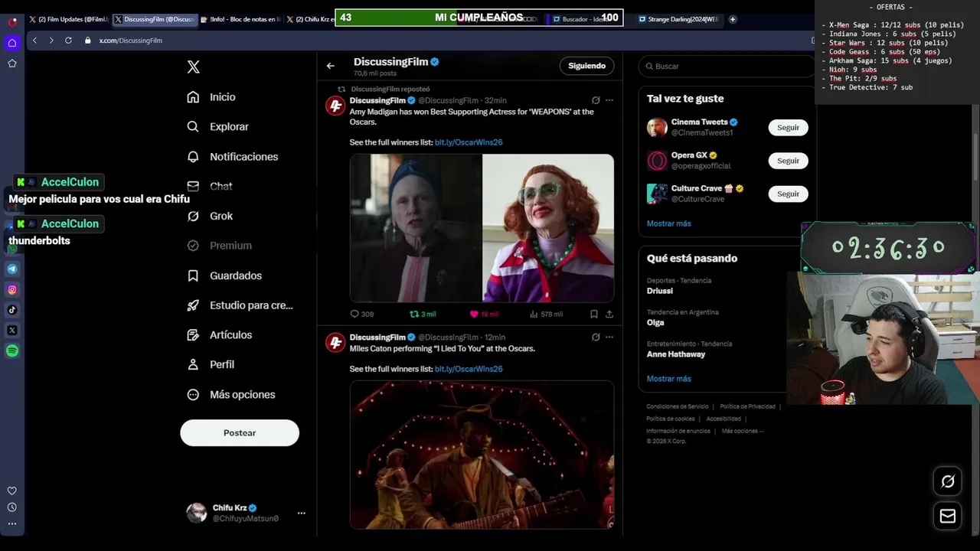Open the bit.ly link in Amy Madigan tweet
Viewport: 980px width, 551px height.
(469, 142)
